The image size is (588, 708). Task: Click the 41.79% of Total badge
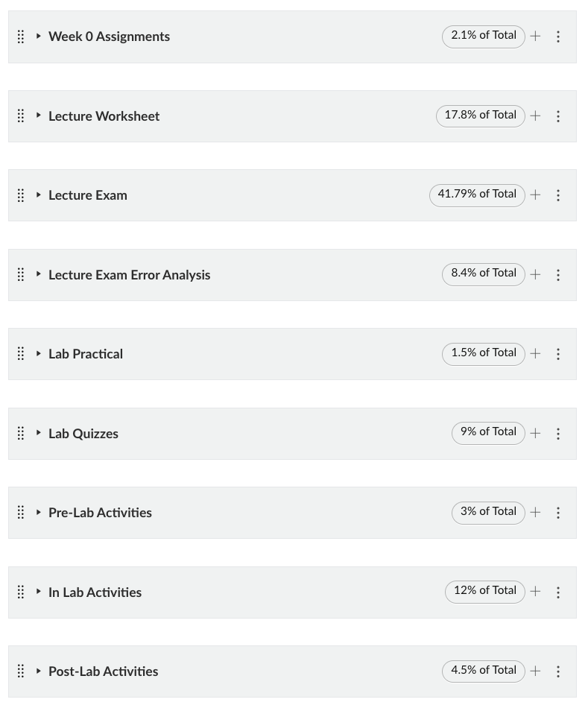(x=477, y=195)
